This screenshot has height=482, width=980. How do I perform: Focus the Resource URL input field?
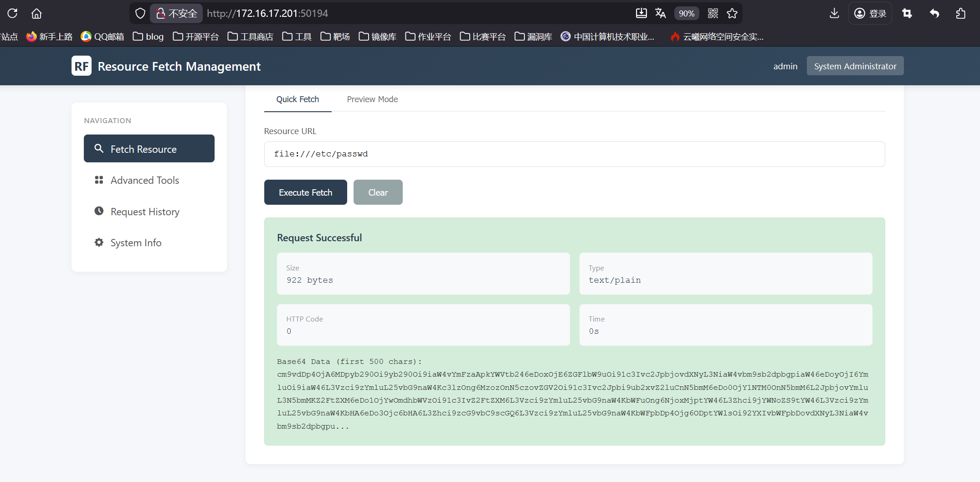[575, 154]
